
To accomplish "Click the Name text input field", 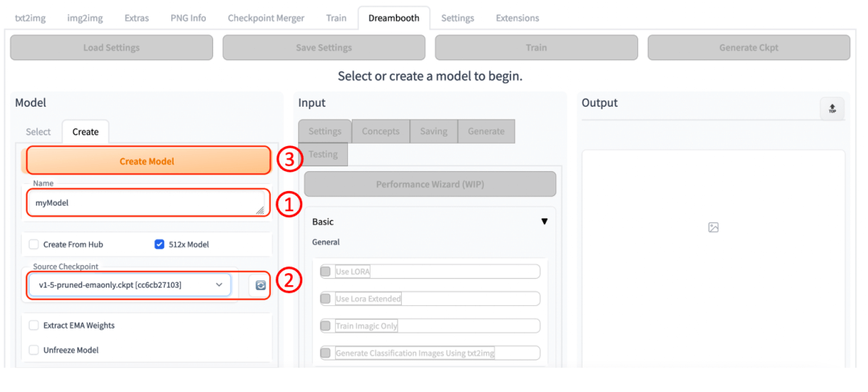I will [146, 203].
